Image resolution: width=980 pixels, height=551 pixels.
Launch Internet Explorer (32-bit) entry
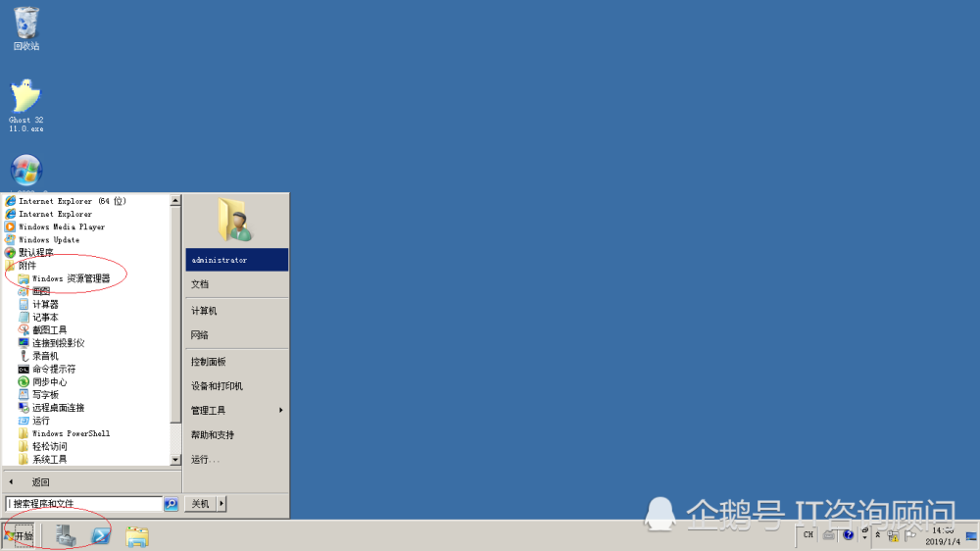point(49,214)
